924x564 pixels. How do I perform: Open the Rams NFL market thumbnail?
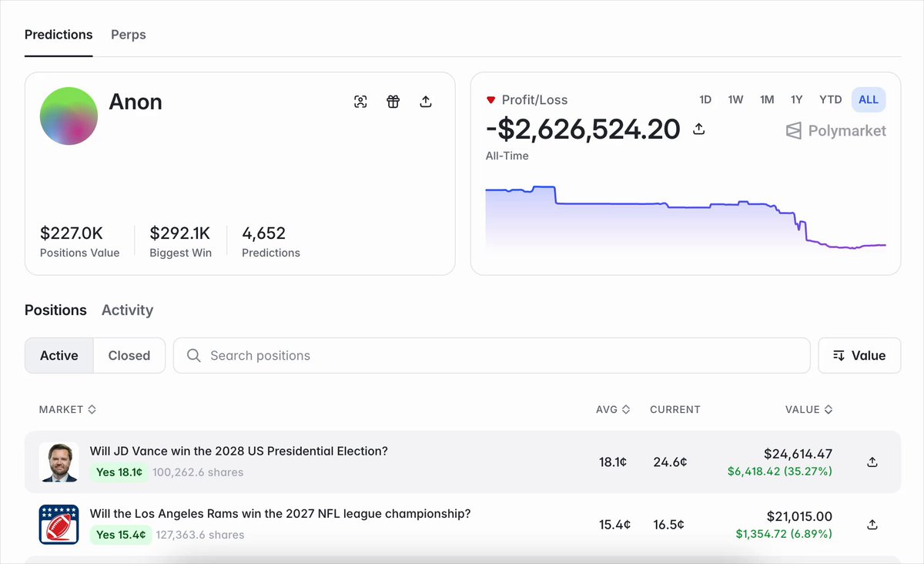(x=59, y=525)
